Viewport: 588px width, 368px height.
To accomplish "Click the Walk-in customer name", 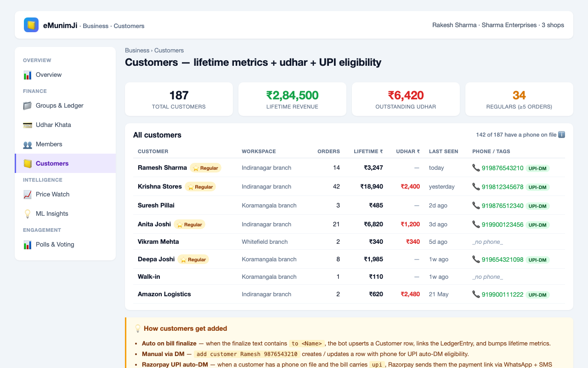I will tap(149, 276).
